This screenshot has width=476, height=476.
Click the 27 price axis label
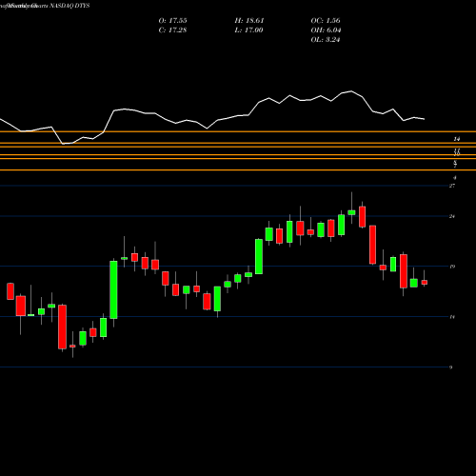point(452,186)
